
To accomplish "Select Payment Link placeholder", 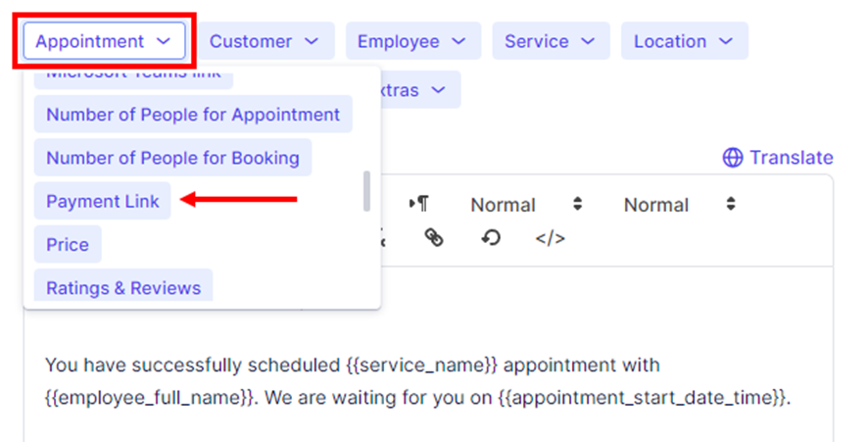I will [x=102, y=201].
